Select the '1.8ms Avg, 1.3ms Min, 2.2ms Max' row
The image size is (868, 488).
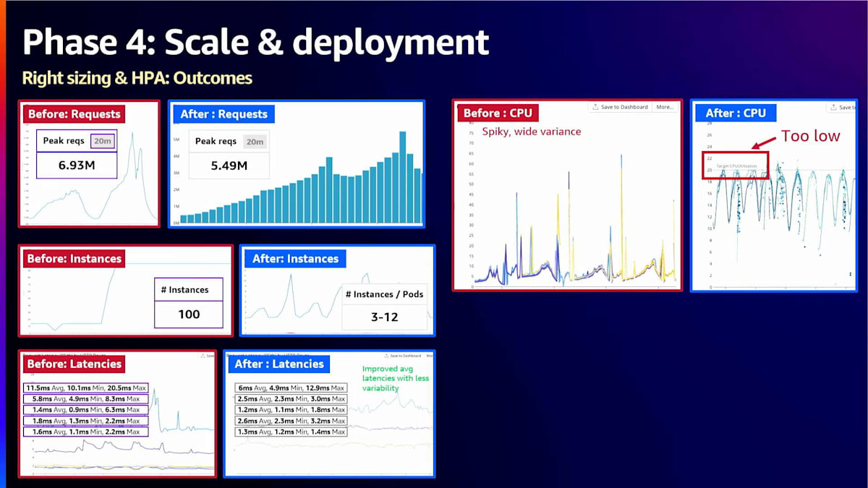(x=85, y=421)
